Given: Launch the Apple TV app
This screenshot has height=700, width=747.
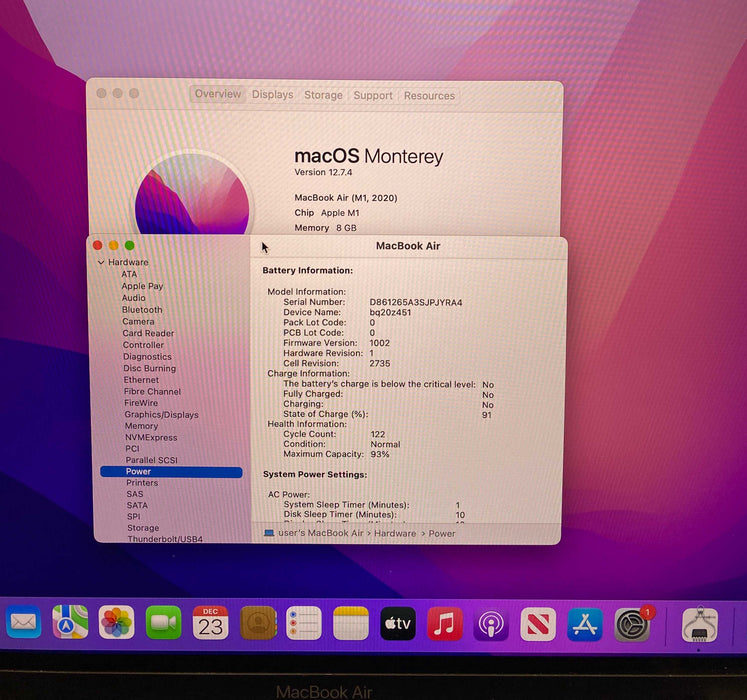Looking at the screenshot, I should (398, 623).
